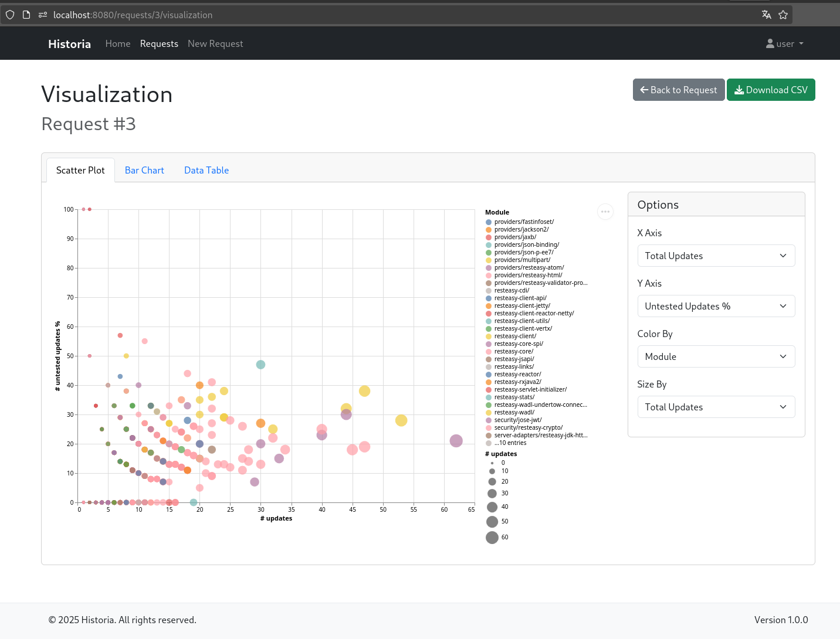Open the X Axis dropdown
This screenshot has width=840, height=639.
(x=716, y=256)
